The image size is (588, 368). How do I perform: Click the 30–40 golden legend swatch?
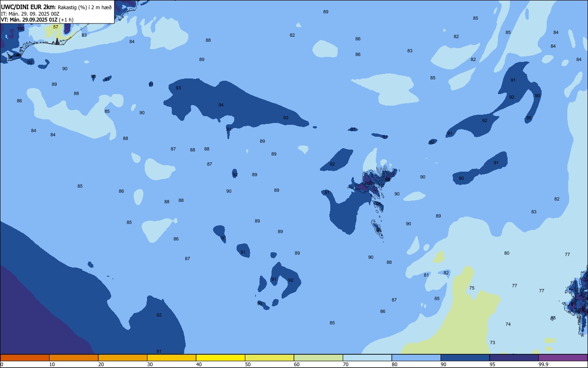[x=172, y=357]
